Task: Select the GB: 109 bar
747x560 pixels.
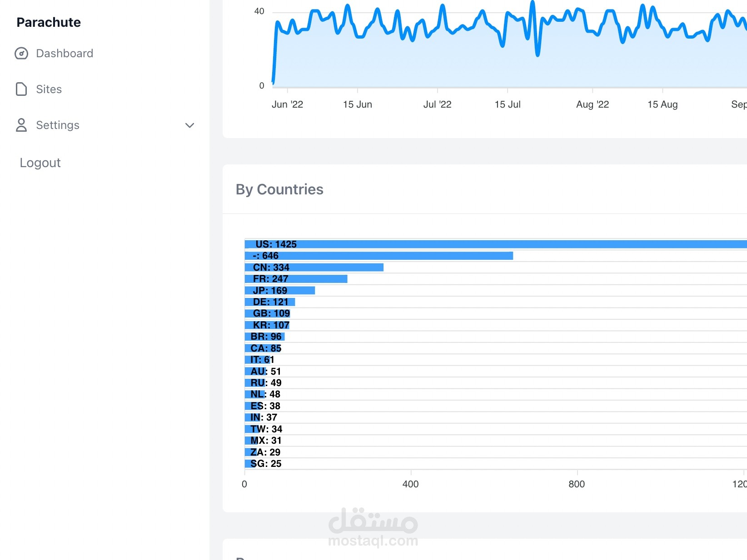Action: coord(268,313)
